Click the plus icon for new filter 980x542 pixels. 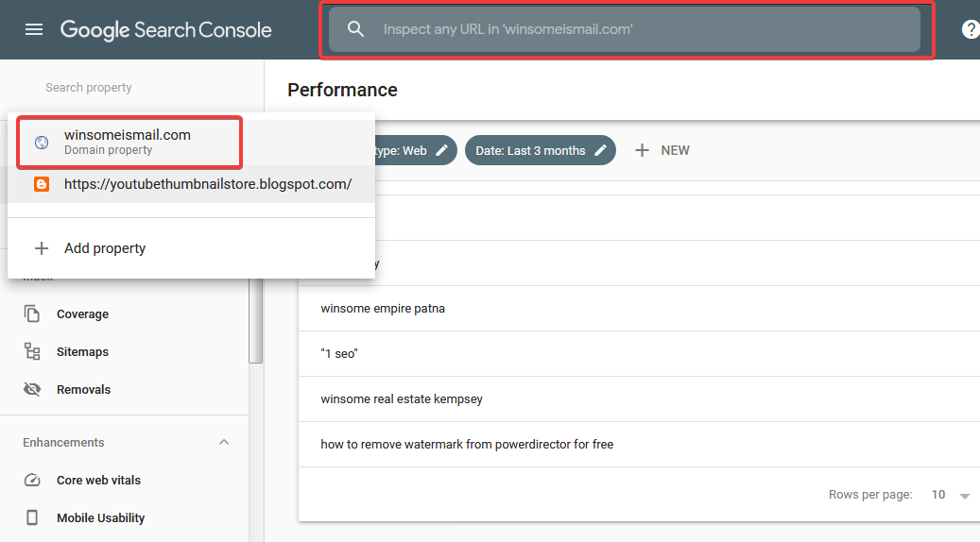click(x=643, y=150)
